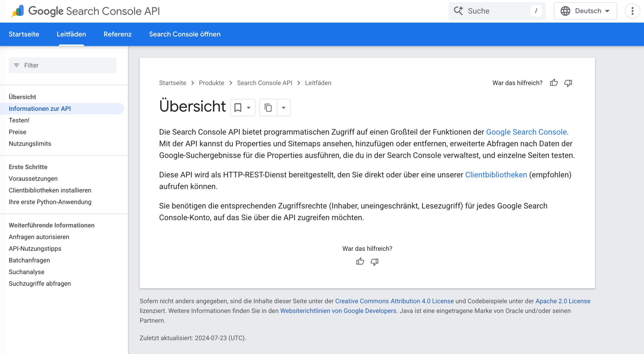The height and width of the screenshot is (354, 644).
Task: Open the Clientbibliotheken link
Action: click(x=496, y=174)
